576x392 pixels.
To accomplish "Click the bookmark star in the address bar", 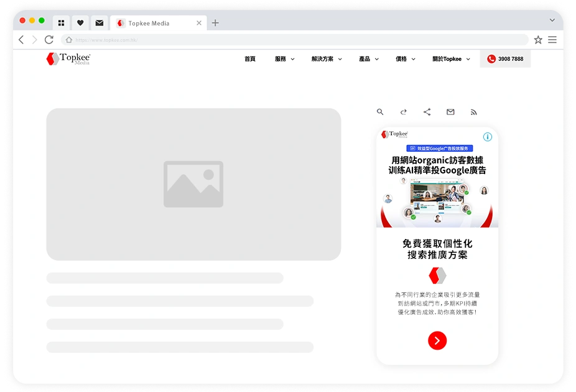I will click(538, 39).
